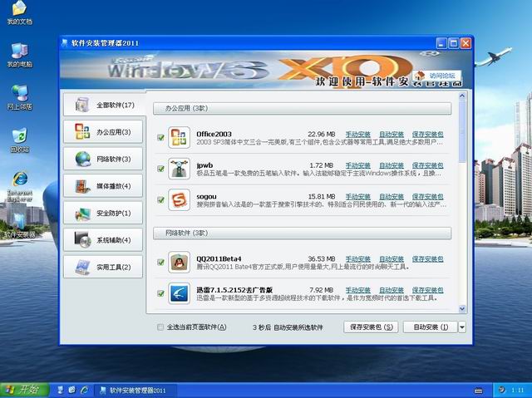Switch to 网络软件(3) category
Image resolution: width=532 pixels, height=398 pixels.
[x=103, y=159]
